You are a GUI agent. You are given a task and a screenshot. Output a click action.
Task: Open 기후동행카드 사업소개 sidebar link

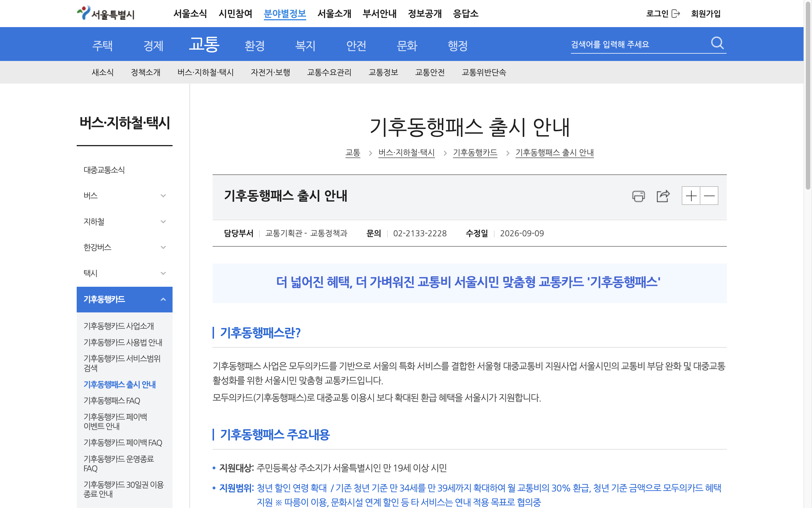pyautogui.click(x=118, y=326)
